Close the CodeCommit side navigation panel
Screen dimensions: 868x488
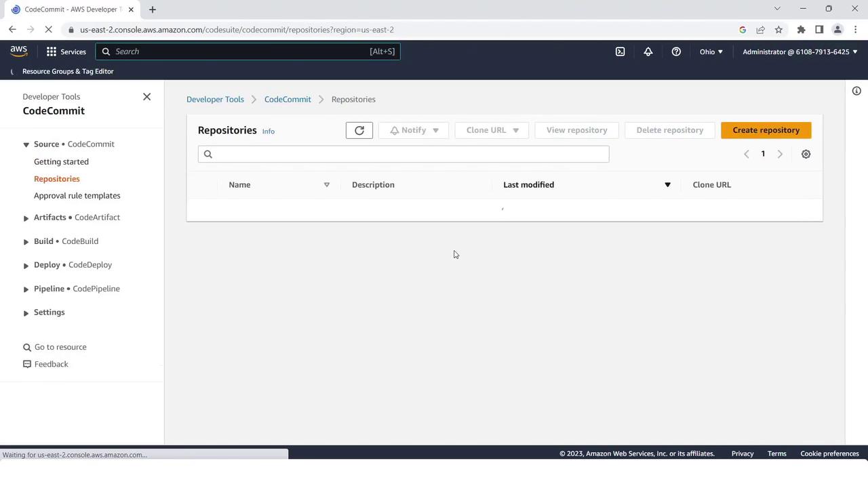[146, 97]
